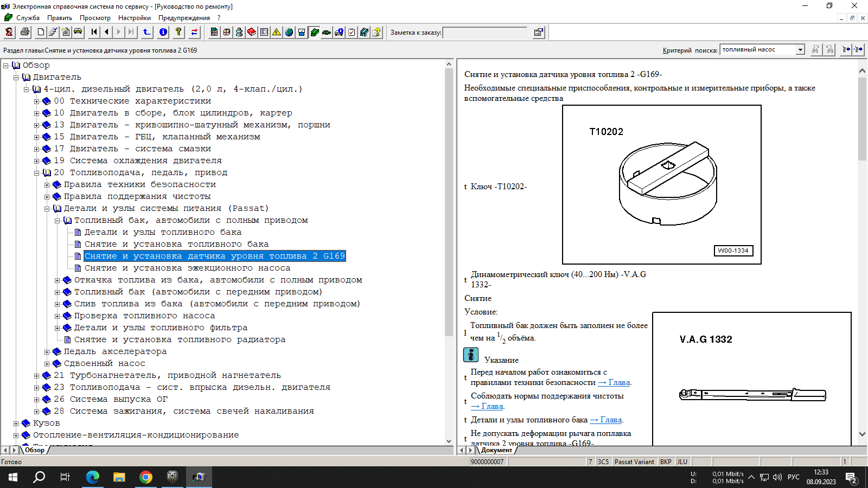The height and width of the screenshot is (488, 868).
Task: Open Google Chrome from the taskbar
Action: pyautogui.click(x=146, y=477)
